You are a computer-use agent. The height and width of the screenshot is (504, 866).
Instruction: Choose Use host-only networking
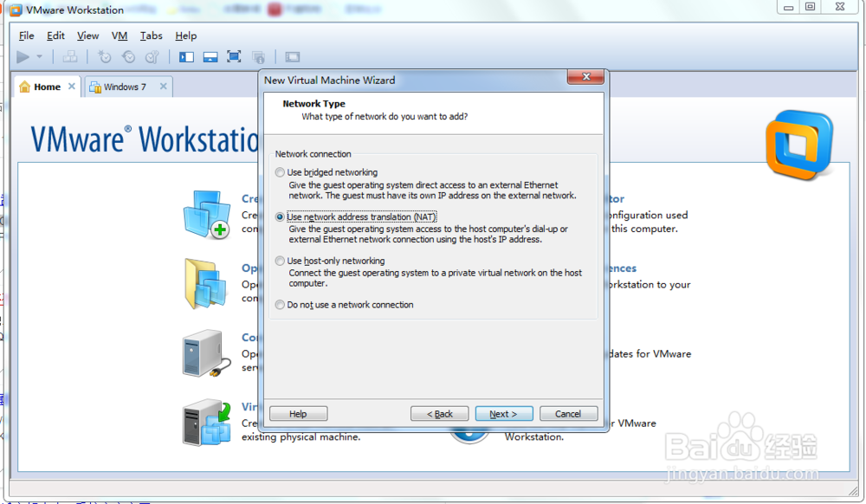(280, 261)
